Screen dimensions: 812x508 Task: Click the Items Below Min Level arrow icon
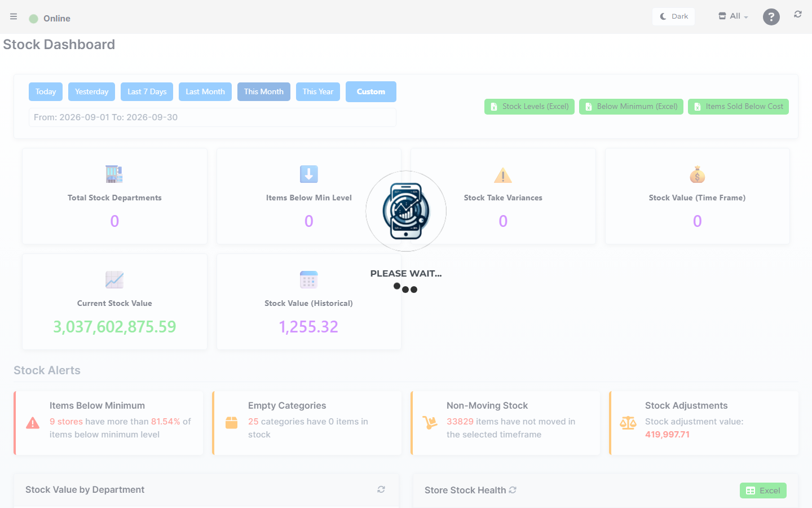309,174
